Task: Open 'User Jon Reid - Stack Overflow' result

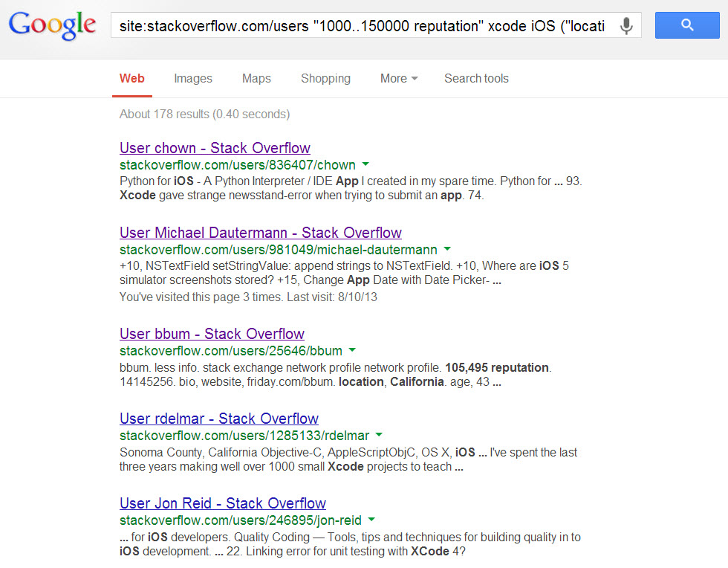Action: click(x=223, y=503)
